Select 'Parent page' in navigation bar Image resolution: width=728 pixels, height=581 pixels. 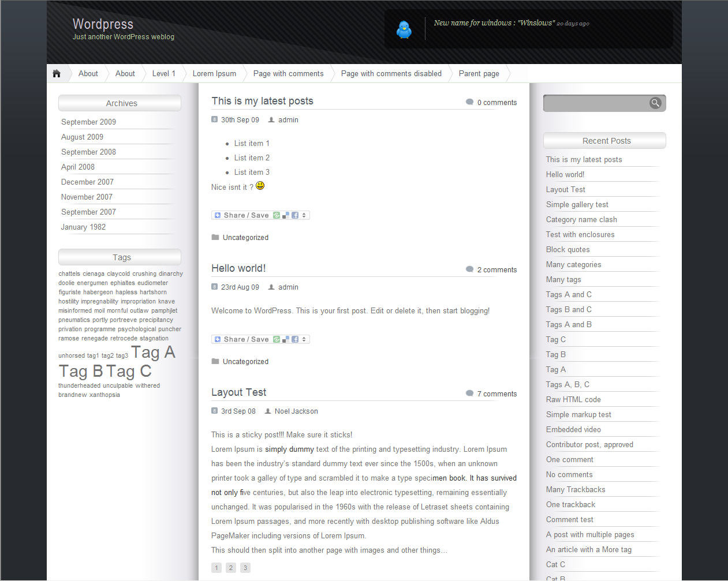click(479, 73)
